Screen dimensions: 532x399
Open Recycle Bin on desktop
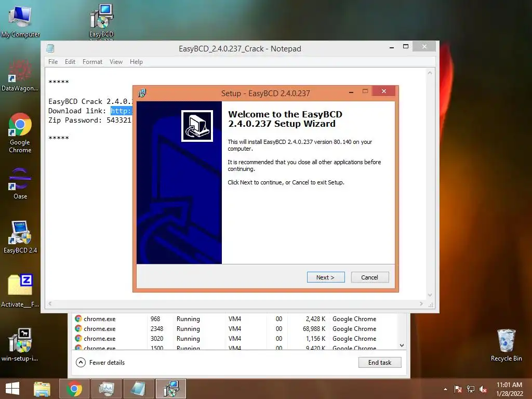click(x=506, y=345)
